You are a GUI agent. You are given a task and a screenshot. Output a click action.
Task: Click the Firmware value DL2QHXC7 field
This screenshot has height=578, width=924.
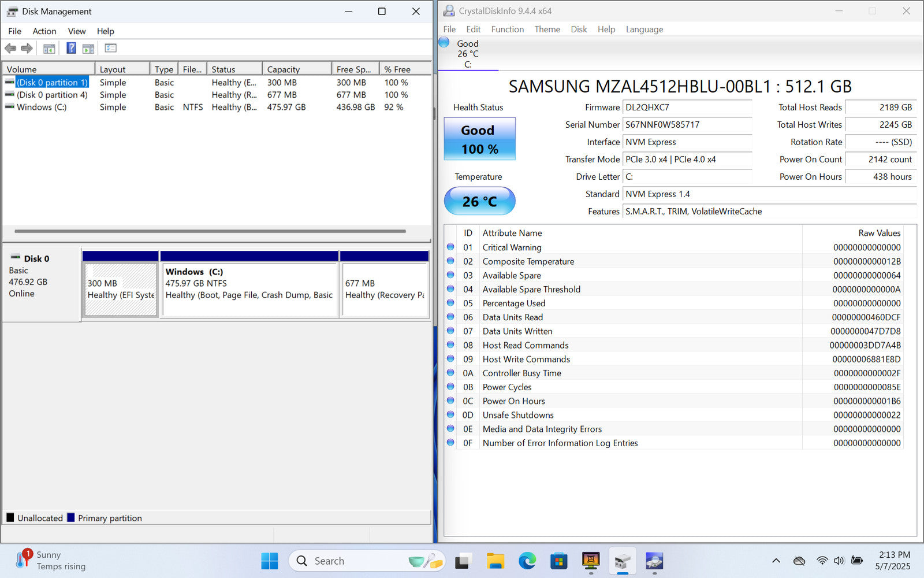pyautogui.click(x=687, y=107)
